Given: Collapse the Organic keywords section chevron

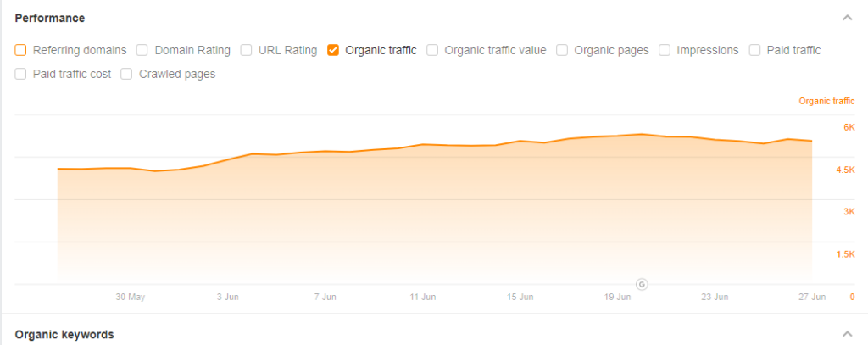Looking at the screenshot, I should [846, 335].
